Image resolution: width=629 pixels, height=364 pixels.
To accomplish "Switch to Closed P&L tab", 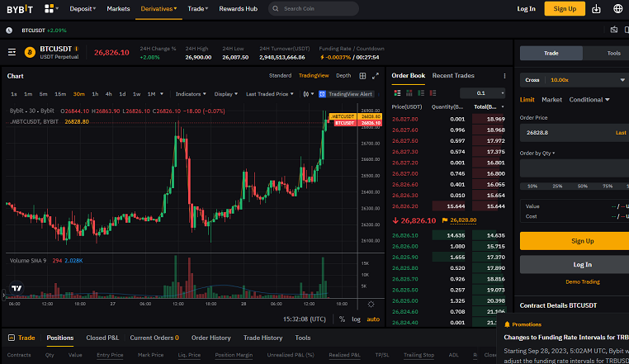I will coord(102,338).
